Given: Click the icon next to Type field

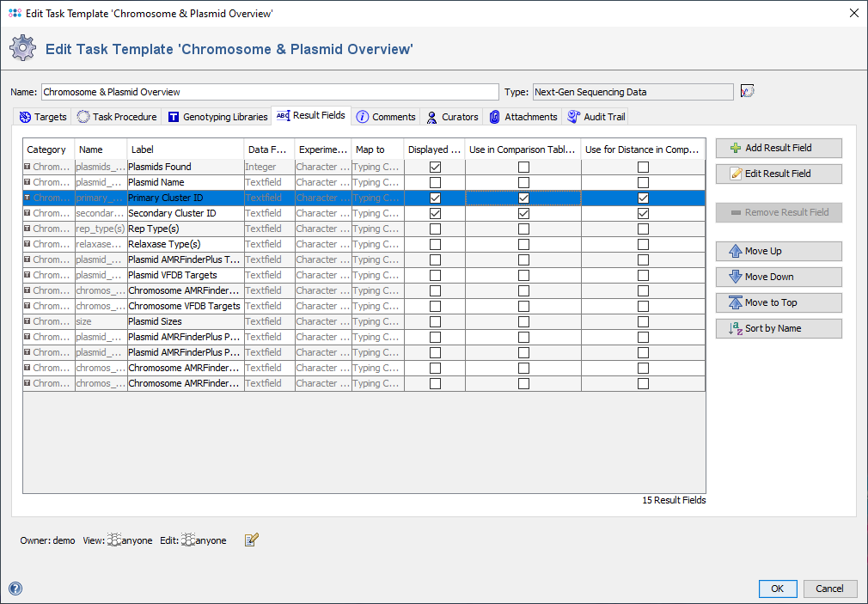Looking at the screenshot, I should [x=747, y=92].
